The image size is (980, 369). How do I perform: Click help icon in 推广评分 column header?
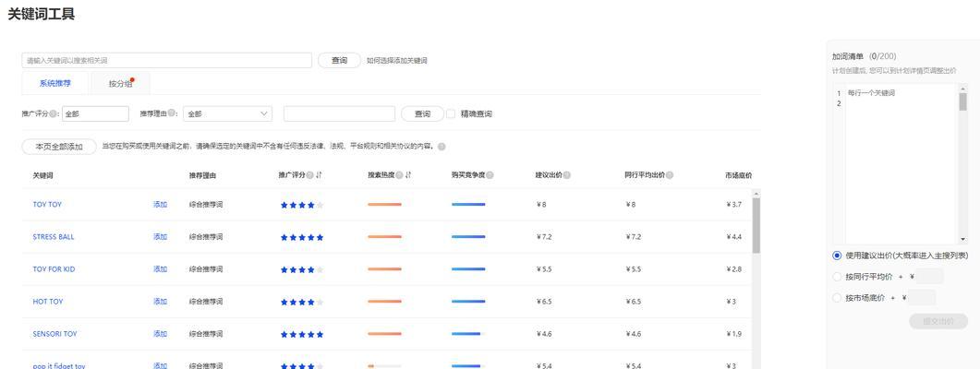tap(309, 175)
